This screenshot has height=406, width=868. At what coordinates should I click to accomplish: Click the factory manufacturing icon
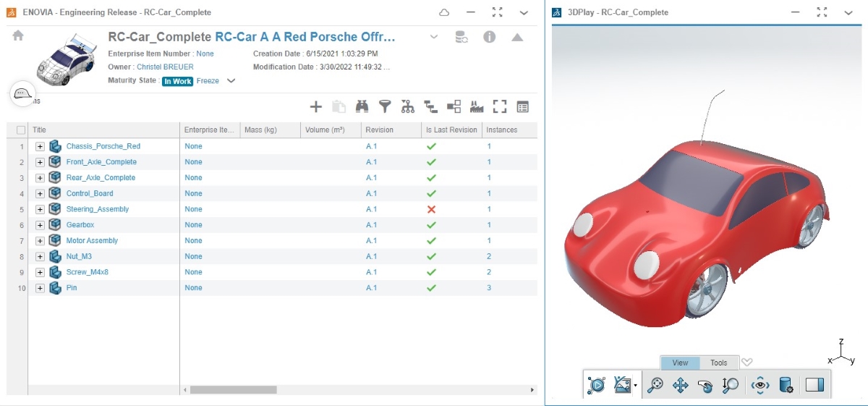coord(477,107)
